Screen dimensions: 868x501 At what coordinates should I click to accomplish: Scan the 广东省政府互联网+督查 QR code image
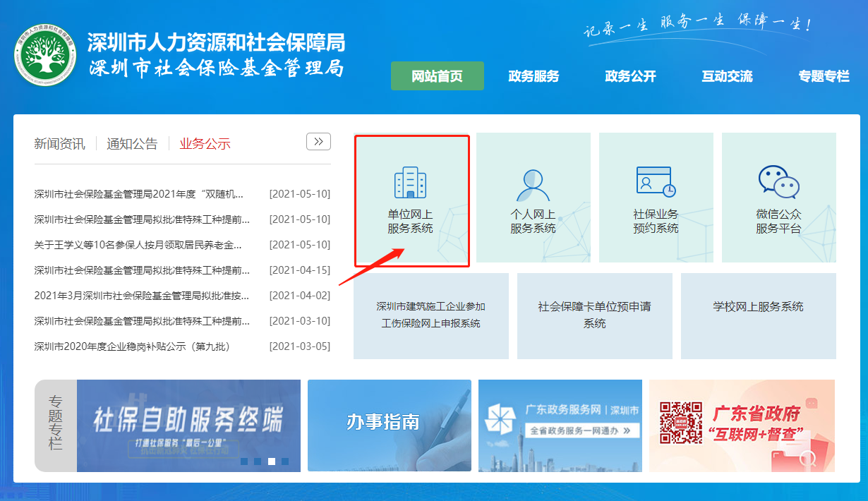click(680, 424)
